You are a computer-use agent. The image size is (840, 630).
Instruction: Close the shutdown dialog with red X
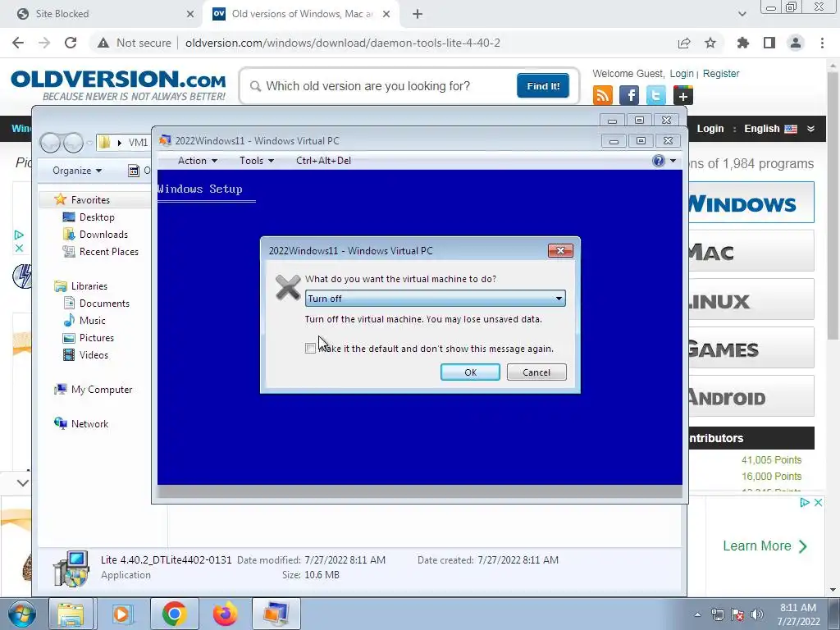point(560,251)
